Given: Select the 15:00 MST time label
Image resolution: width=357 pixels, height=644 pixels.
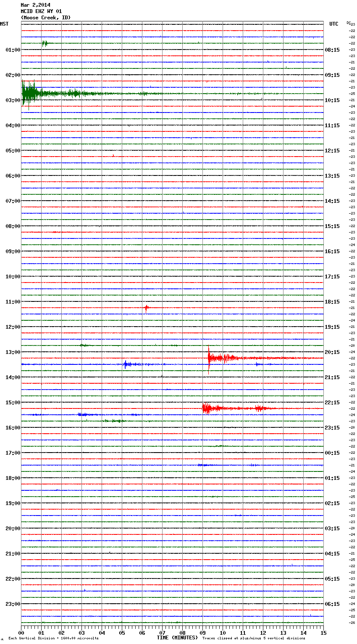Looking at the screenshot, I should click(13, 403).
